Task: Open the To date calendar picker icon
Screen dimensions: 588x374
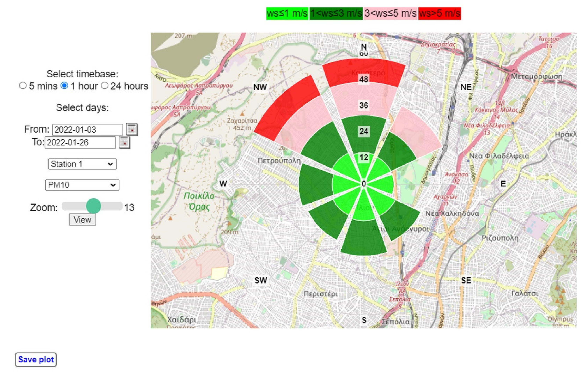Action: click(x=124, y=143)
